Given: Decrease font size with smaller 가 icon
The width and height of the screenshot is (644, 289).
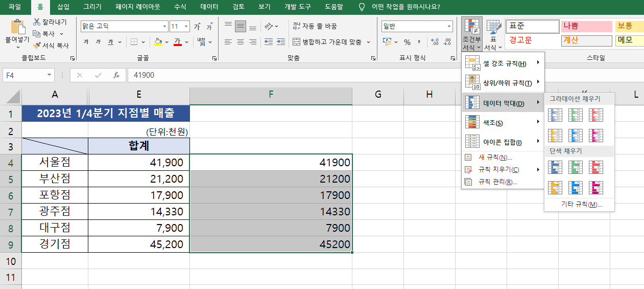Looking at the screenshot, I should pyautogui.click(x=209, y=26).
